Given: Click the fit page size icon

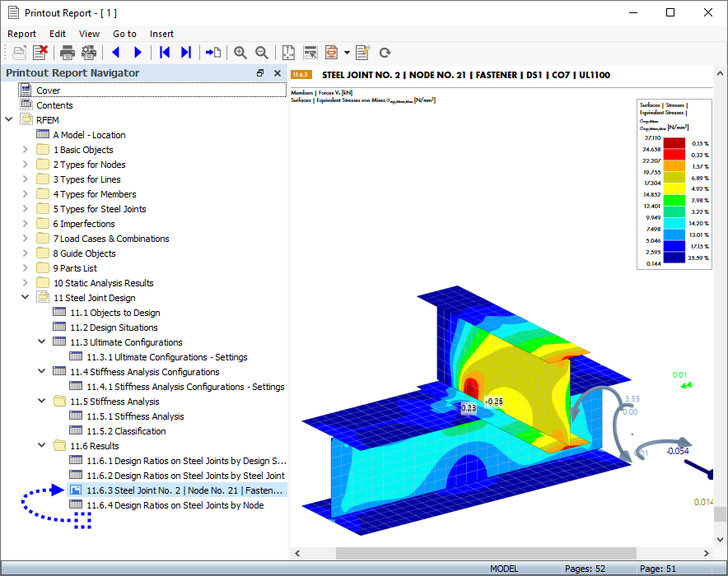Looking at the screenshot, I should click(288, 53).
